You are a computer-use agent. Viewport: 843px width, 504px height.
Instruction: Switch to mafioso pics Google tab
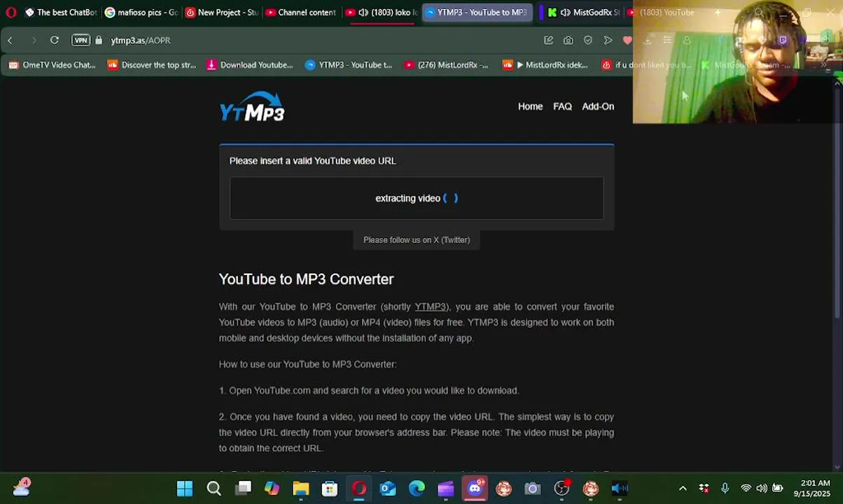(141, 13)
